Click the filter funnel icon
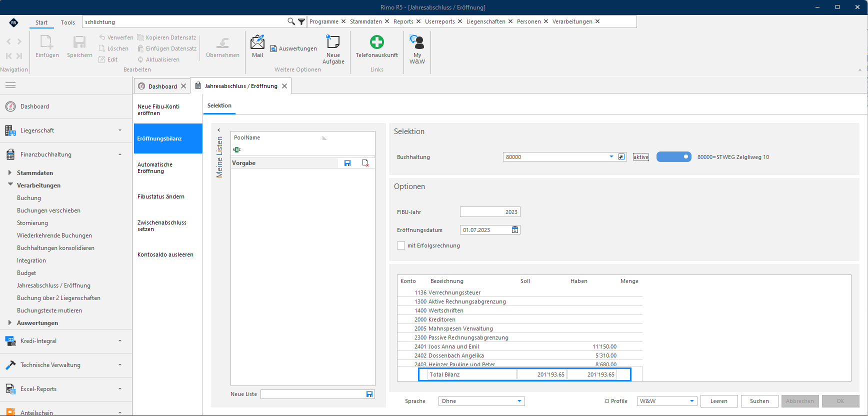Image resolution: width=868 pixels, height=416 pixels. pyautogui.click(x=301, y=21)
